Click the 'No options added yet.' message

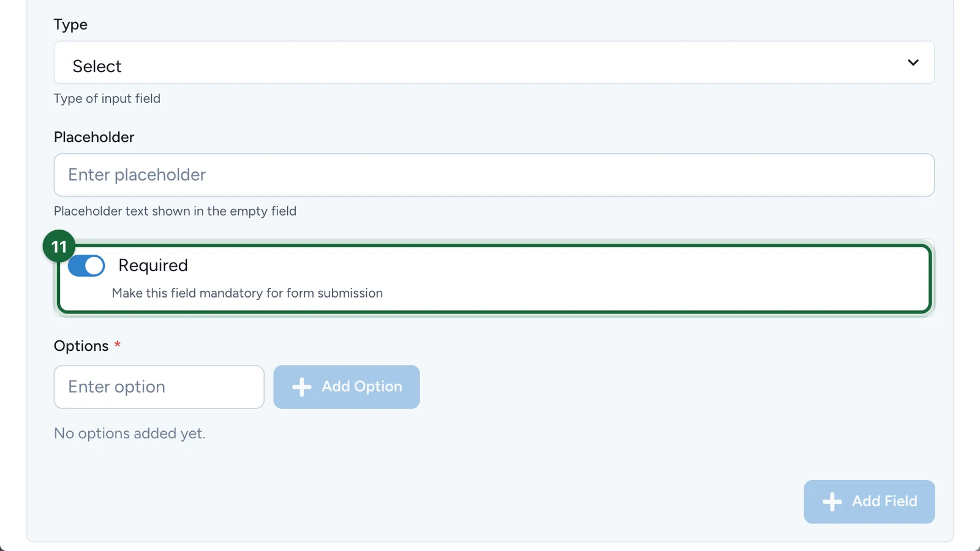tap(130, 433)
